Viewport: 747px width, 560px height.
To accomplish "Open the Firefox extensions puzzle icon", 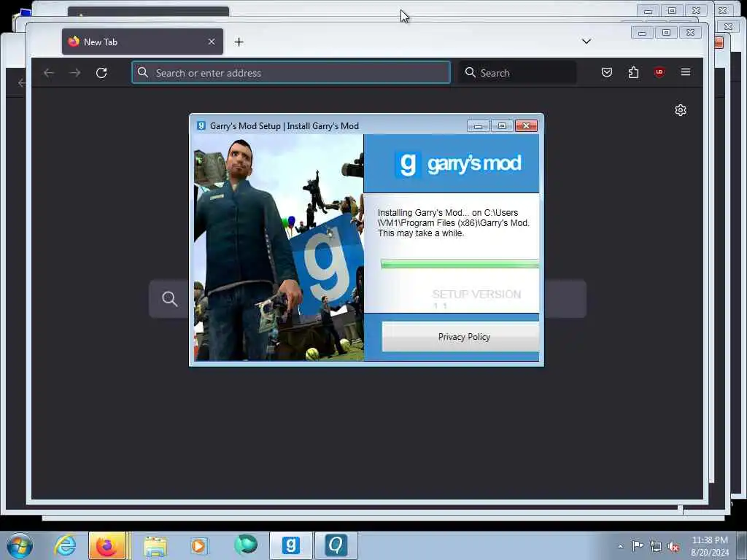I will click(x=633, y=72).
